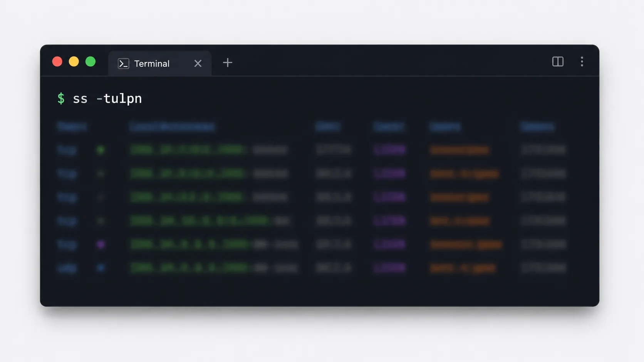644x362 pixels.
Task: Select the Terminal tab
Action: click(159, 63)
